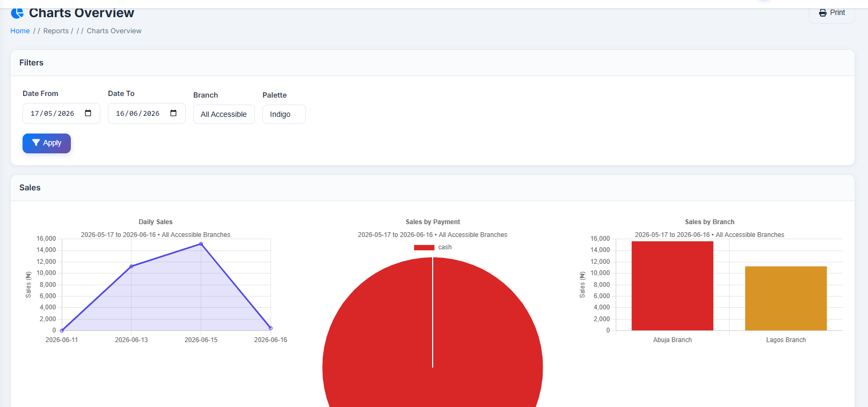Open calendar picker on Date From field
This screenshot has height=407, width=868.
click(88, 113)
